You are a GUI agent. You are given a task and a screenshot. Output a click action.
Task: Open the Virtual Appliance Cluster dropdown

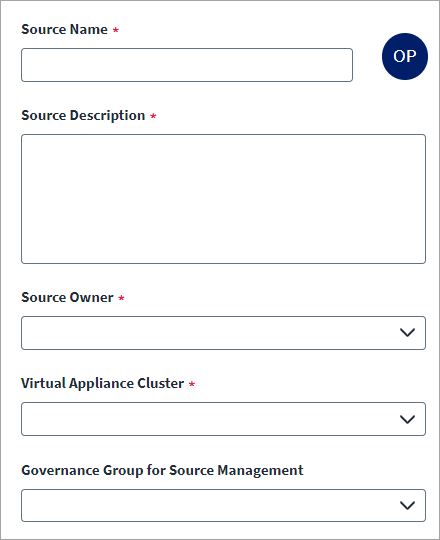click(x=223, y=419)
